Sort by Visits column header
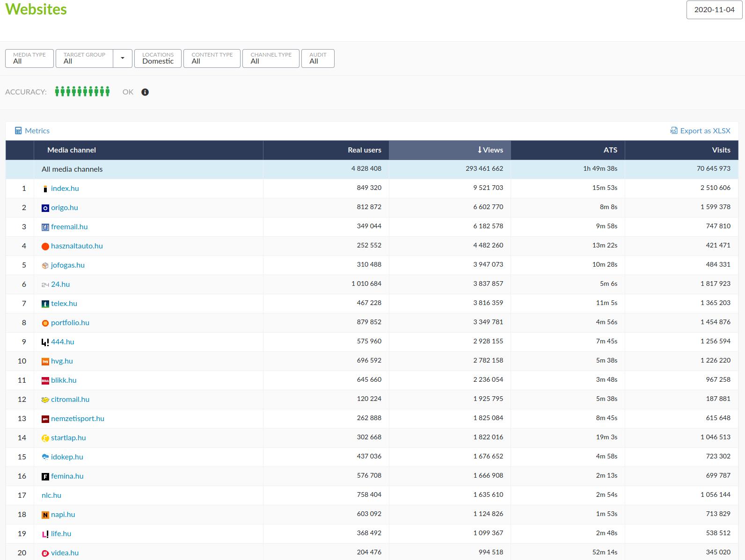 (x=681, y=150)
